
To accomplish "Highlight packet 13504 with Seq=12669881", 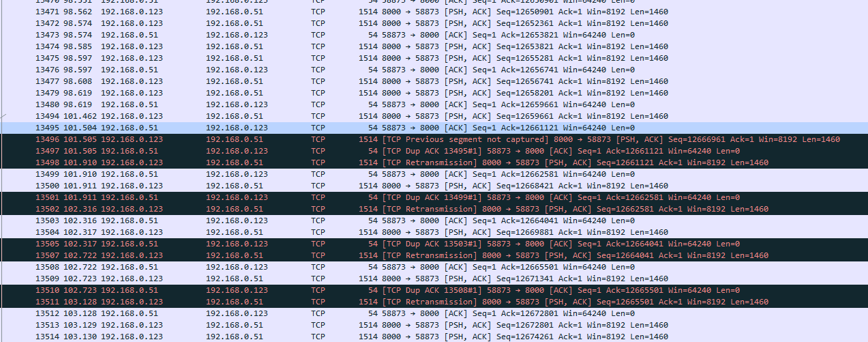I will [x=436, y=232].
